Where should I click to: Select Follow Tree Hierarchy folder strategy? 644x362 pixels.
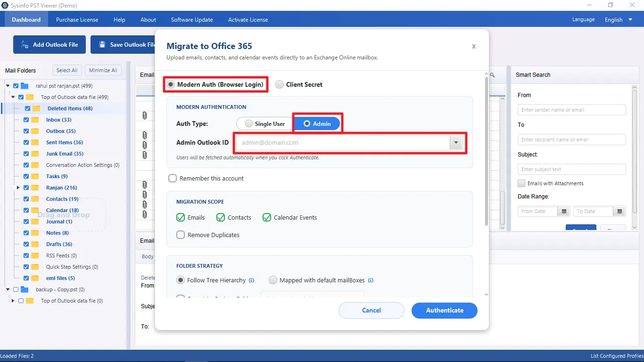pyautogui.click(x=181, y=280)
